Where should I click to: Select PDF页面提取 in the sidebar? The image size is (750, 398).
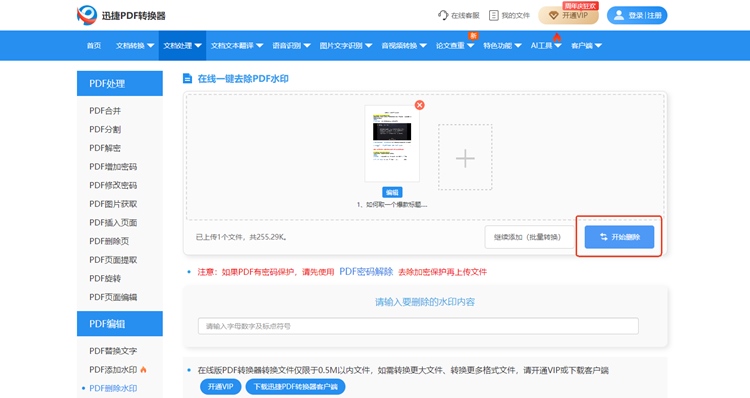[x=113, y=260]
